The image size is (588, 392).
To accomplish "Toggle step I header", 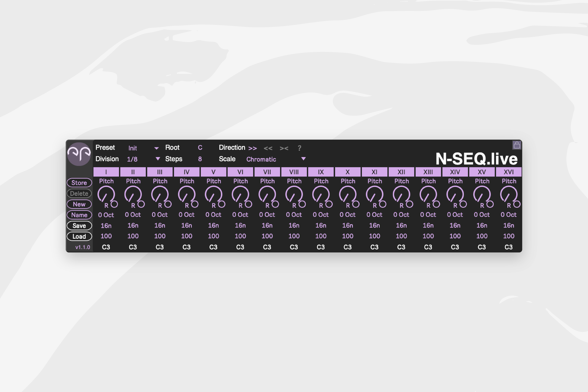I will pos(106,172).
